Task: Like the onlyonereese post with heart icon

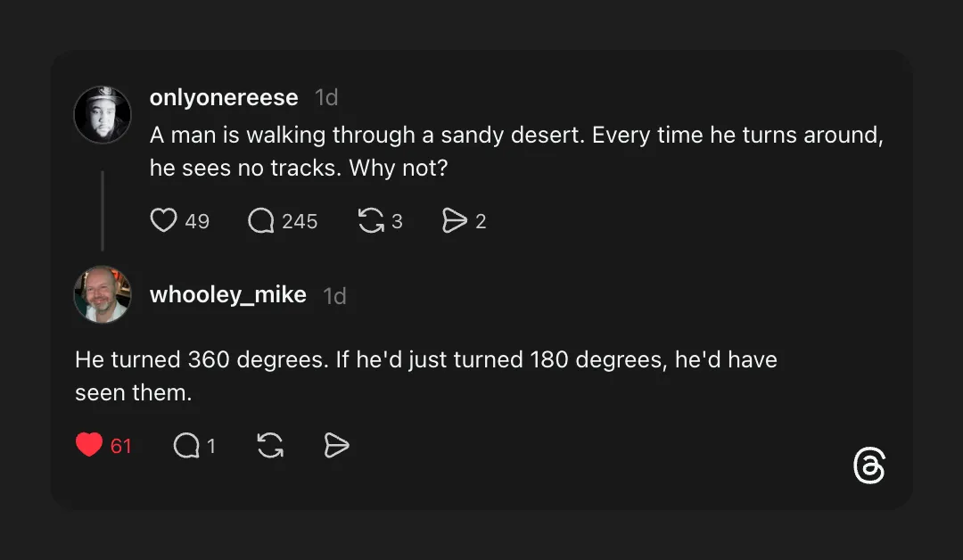Action: [x=163, y=220]
